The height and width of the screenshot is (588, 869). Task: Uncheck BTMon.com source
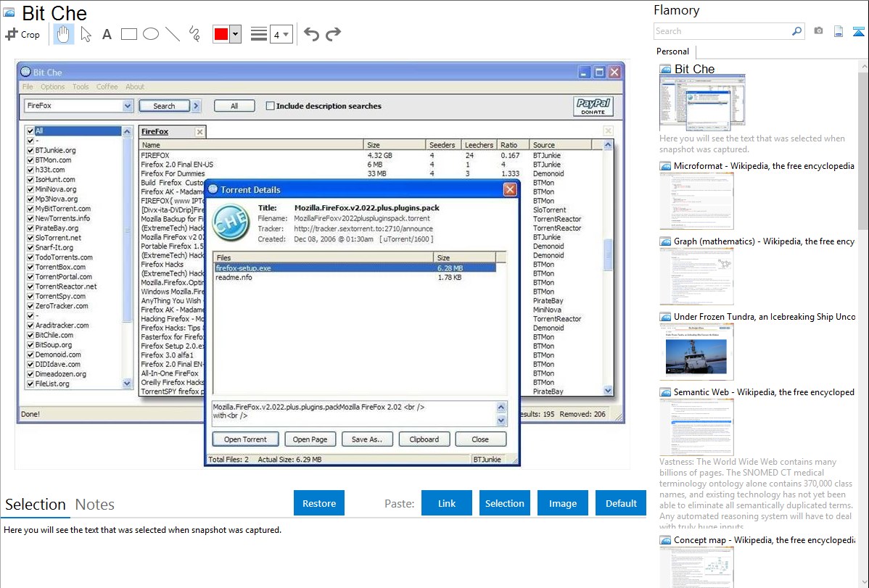coord(30,160)
